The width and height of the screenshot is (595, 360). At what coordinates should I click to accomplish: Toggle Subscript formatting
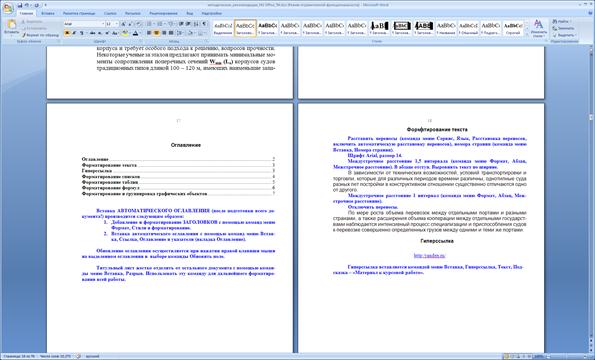(x=100, y=33)
